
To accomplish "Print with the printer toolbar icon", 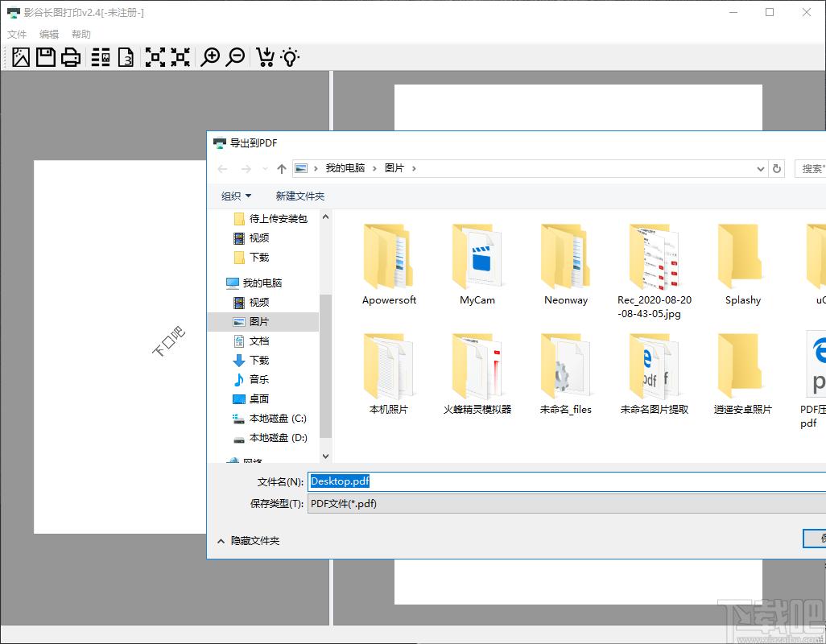I will coord(71,57).
